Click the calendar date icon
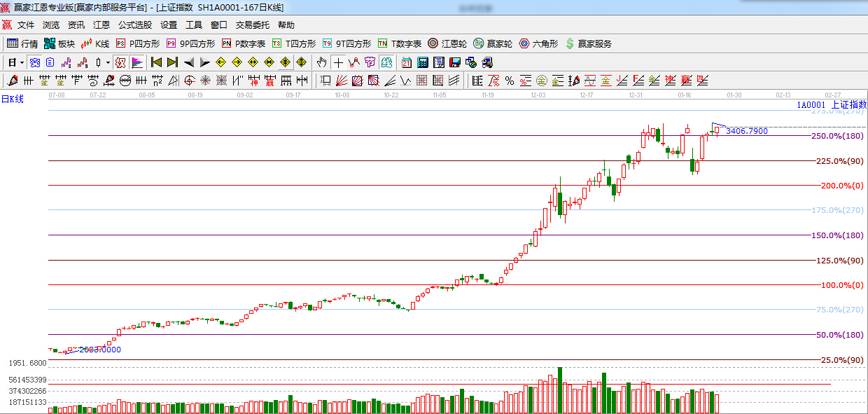868x414 pixels. coord(407,62)
